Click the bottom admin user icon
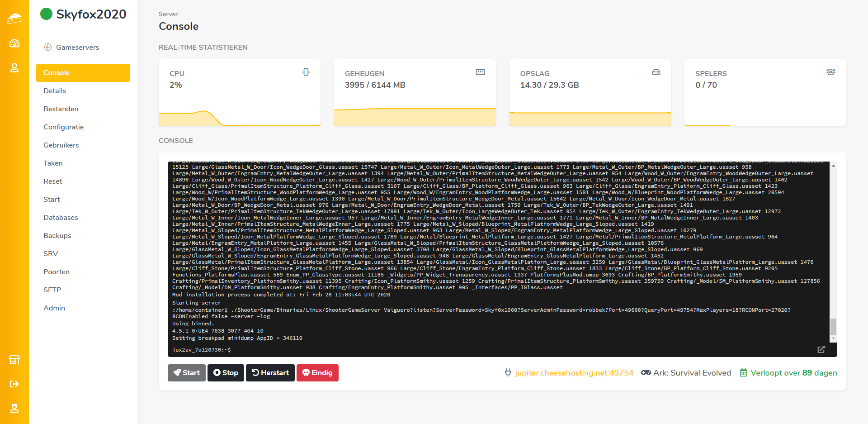This screenshot has height=424, width=868. point(14,409)
